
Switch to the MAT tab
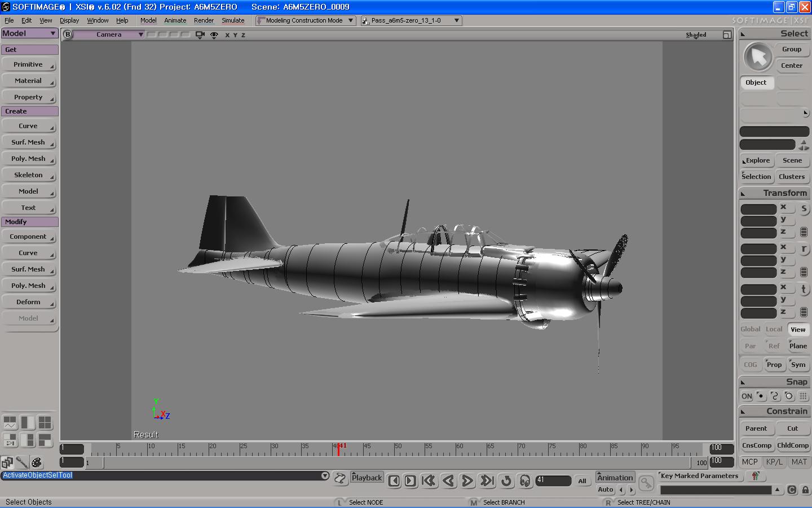tap(799, 462)
